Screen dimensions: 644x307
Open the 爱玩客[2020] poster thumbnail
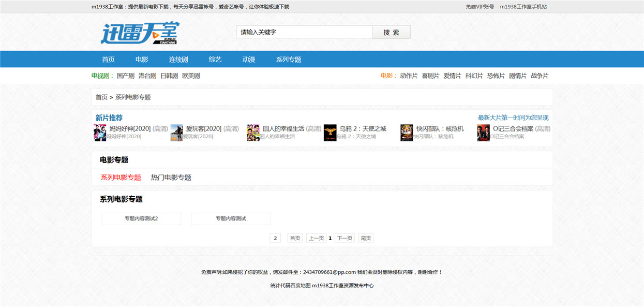(x=177, y=133)
